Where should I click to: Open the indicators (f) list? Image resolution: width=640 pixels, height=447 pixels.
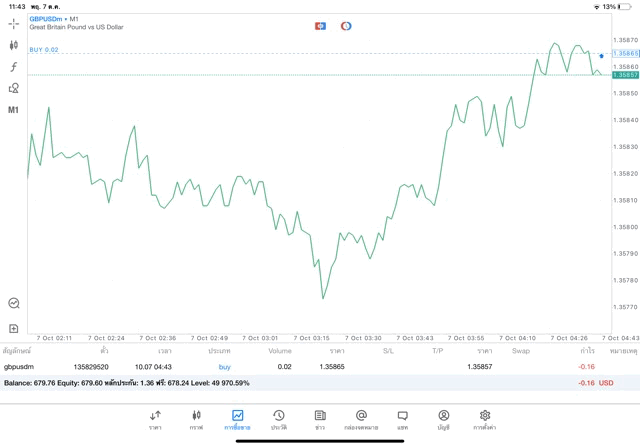pos(14,67)
